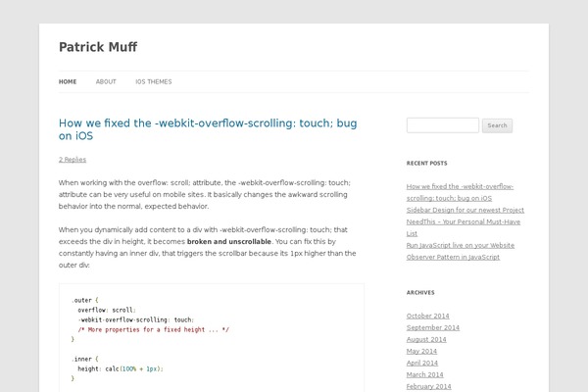Click the .outer selector code line

pyautogui.click(x=84, y=300)
